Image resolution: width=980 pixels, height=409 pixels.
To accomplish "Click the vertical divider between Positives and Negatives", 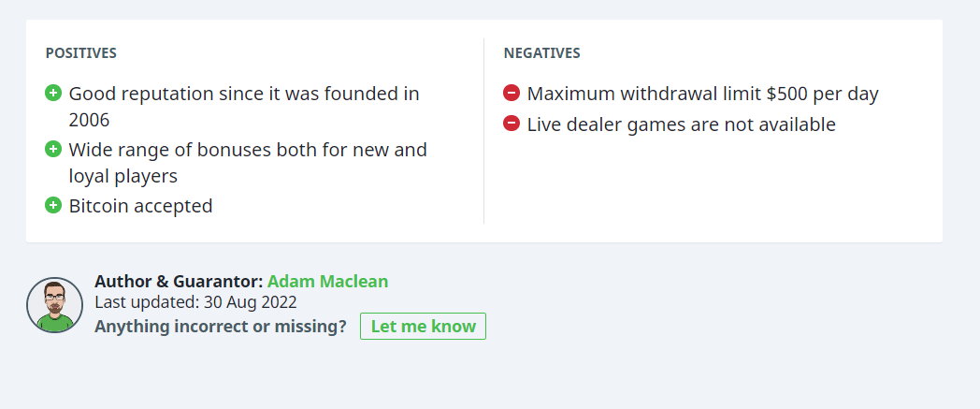I will [x=483, y=131].
